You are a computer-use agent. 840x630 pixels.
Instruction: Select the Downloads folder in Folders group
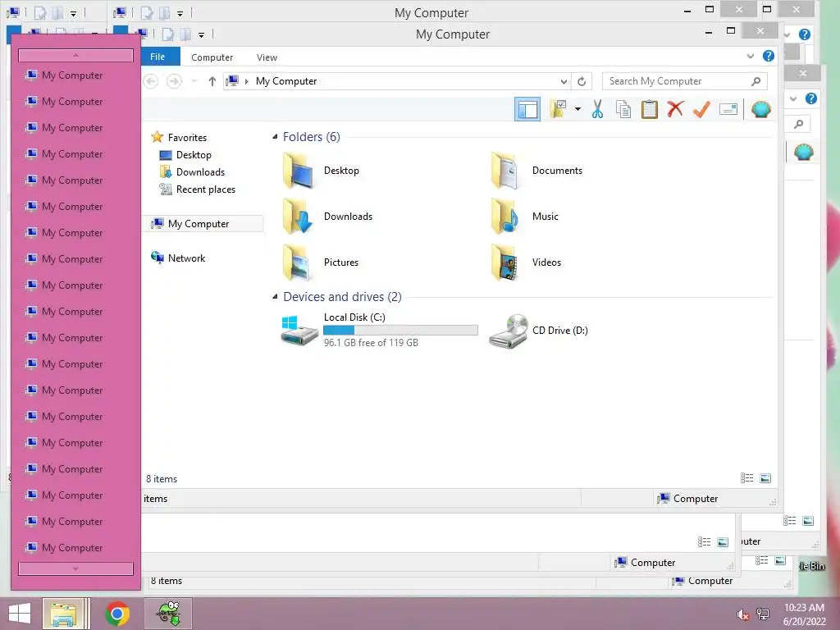pyautogui.click(x=327, y=217)
